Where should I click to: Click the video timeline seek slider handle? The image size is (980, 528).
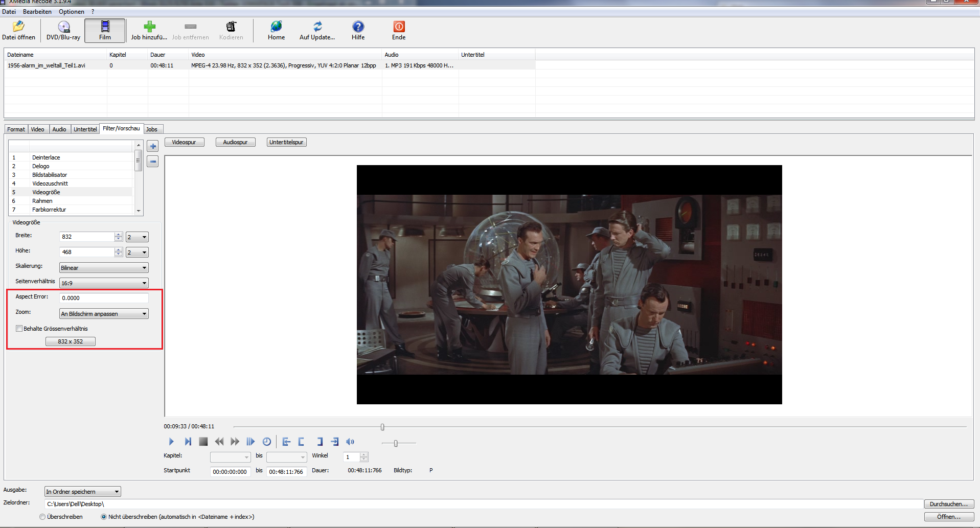coord(382,427)
